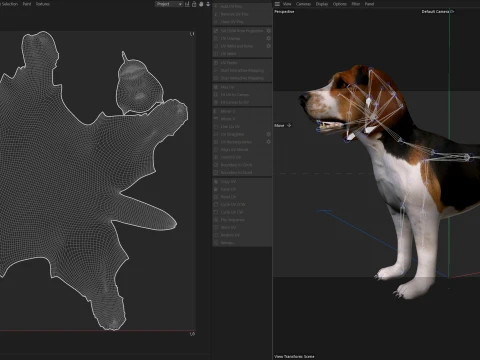Click the View Transform: Scene status text
480x360 pixels.
294,357
